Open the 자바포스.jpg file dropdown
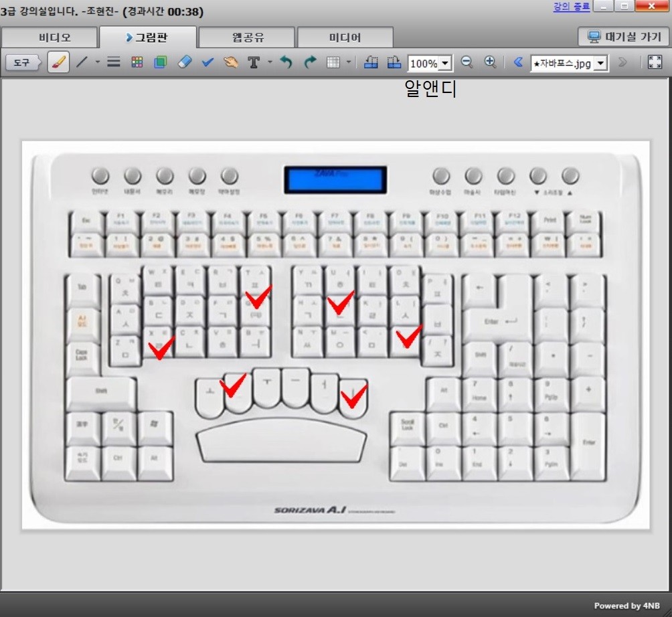The width and height of the screenshot is (672, 617). pyautogui.click(x=600, y=63)
